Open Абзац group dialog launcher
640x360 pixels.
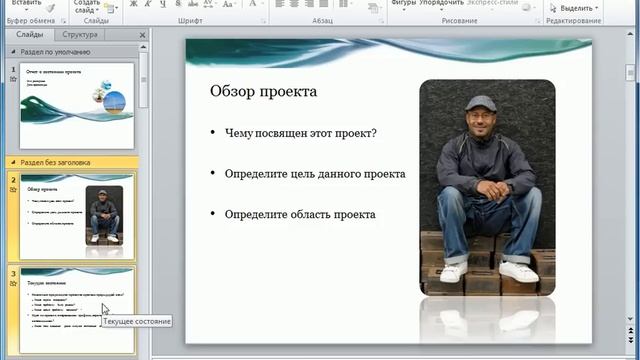(382, 21)
